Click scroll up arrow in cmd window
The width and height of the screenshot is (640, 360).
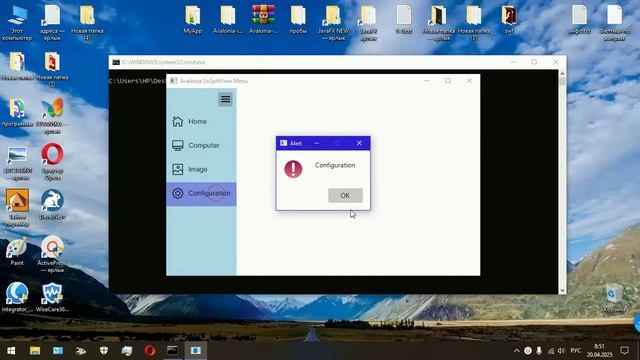tap(562, 74)
